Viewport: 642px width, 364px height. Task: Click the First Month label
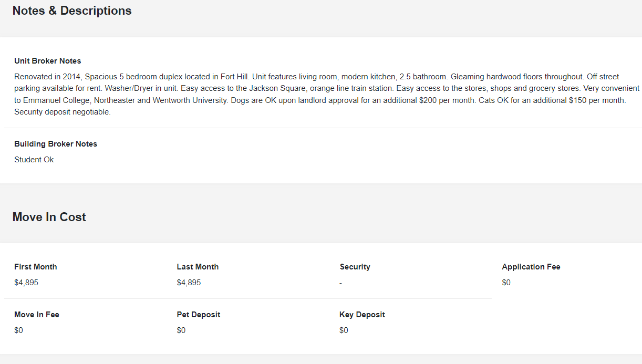(36, 267)
